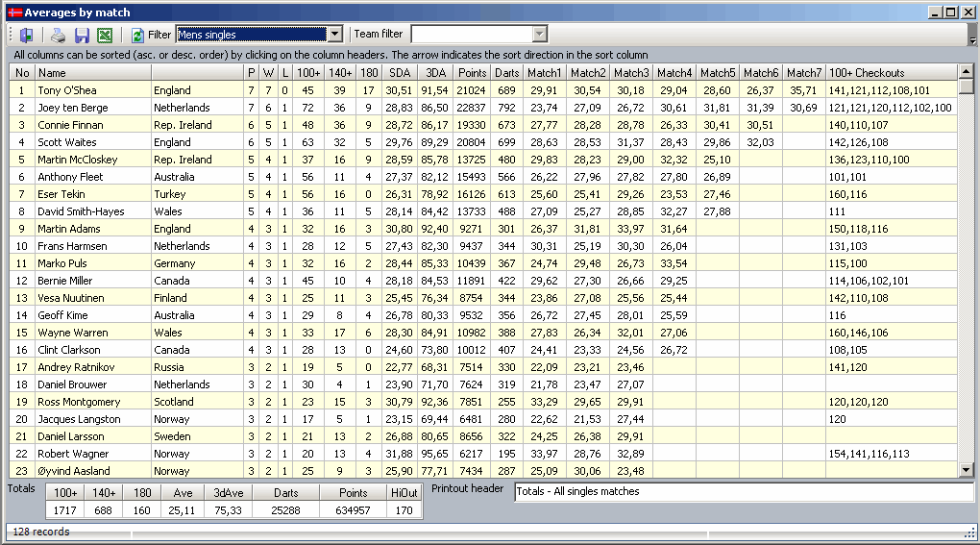Image resolution: width=980 pixels, height=545 pixels.
Task: Click the Printout header text field
Action: [x=743, y=491]
